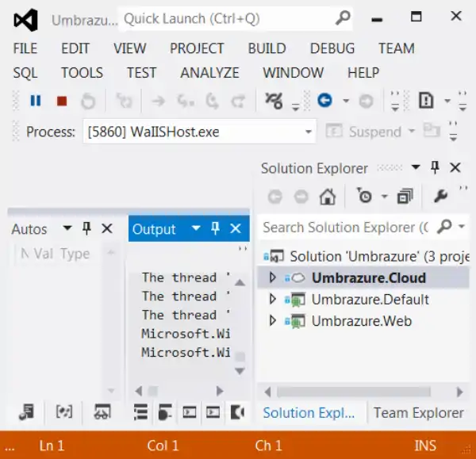This screenshot has width=476, height=459.
Task: Click the Step Into icon
Action: (186, 101)
